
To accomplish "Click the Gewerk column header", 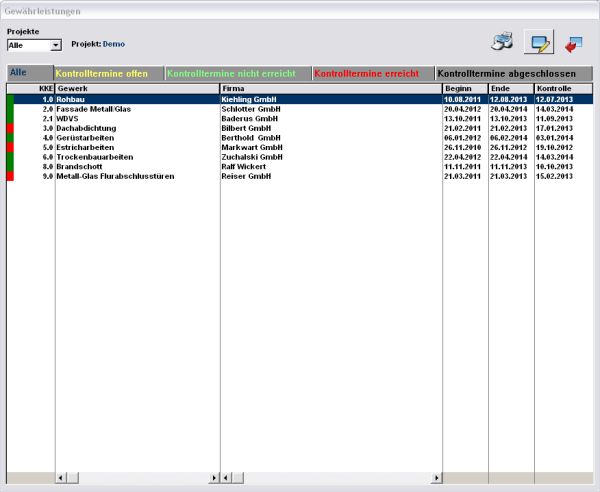I will pos(137,89).
